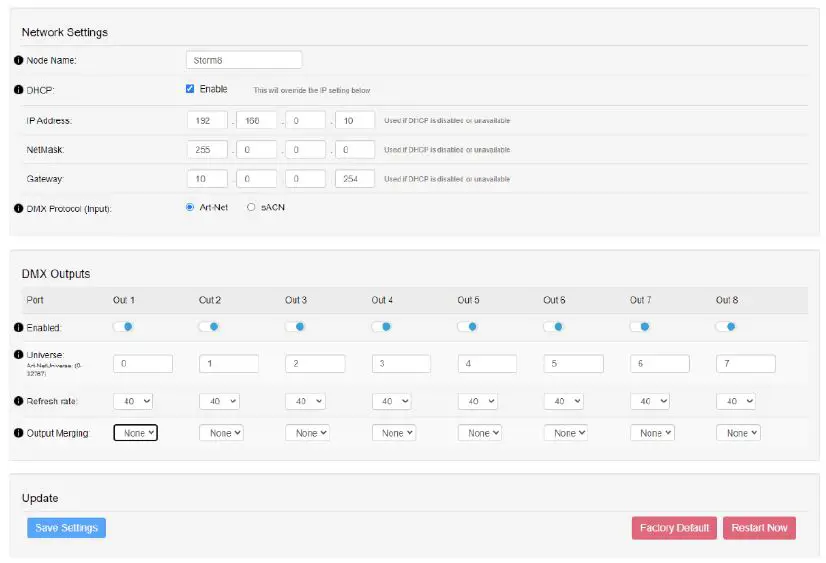Open the Refresh rate dropdown for Out 3
Image resolution: width=826 pixels, height=563 pixels.
306,401
